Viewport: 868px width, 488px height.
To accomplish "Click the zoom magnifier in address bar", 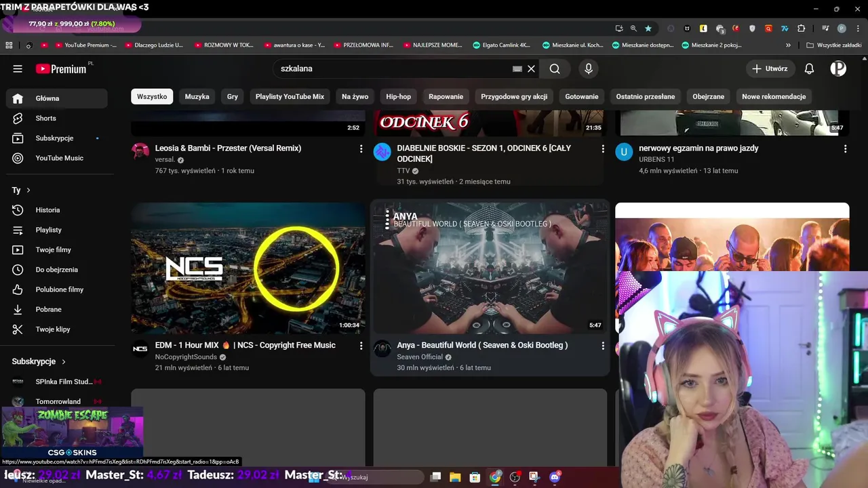I will [x=633, y=28].
